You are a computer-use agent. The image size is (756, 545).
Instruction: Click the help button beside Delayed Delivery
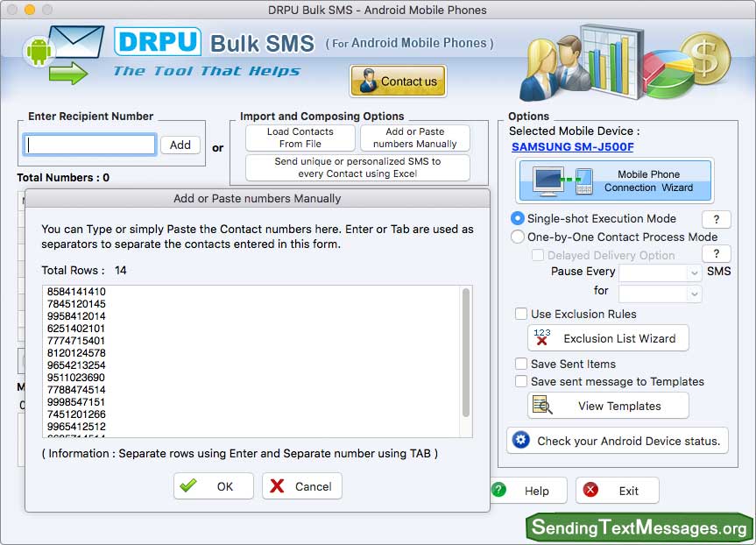pos(717,254)
